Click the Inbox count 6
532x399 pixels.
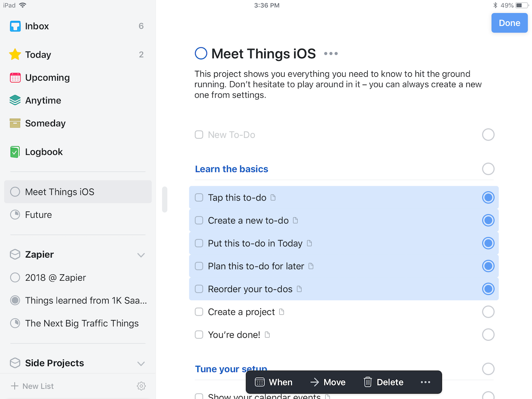[x=141, y=26]
